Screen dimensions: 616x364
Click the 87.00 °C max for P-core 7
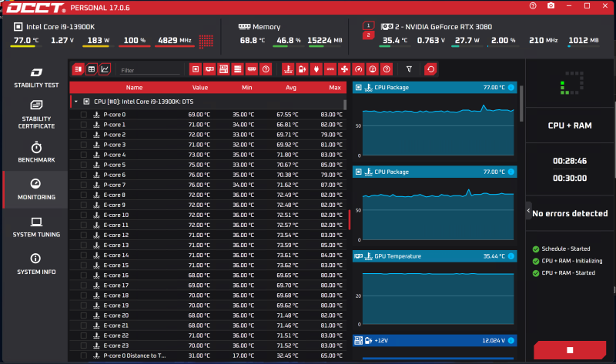coord(331,185)
